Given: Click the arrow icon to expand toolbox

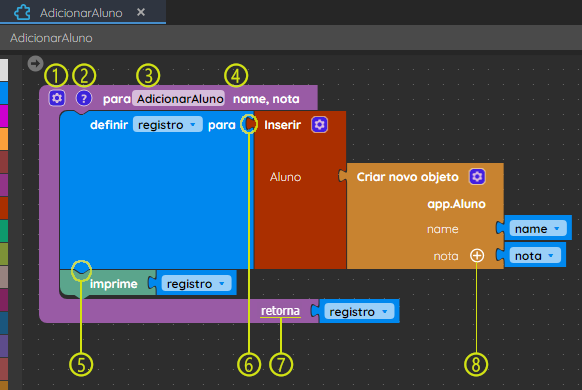Looking at the screenshot, I should click(x=35, y=63).
